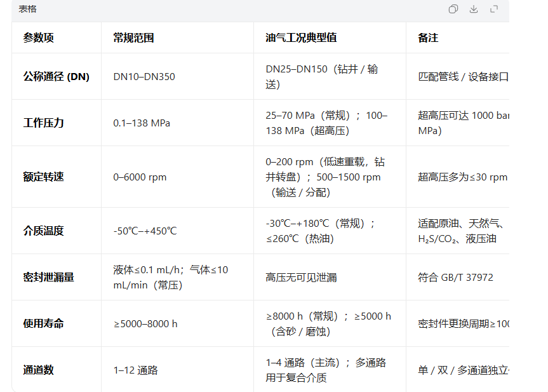Select the 使用寿命 row label
The height and width of the screenshot is (392, 548).
(x=44, y=324)
